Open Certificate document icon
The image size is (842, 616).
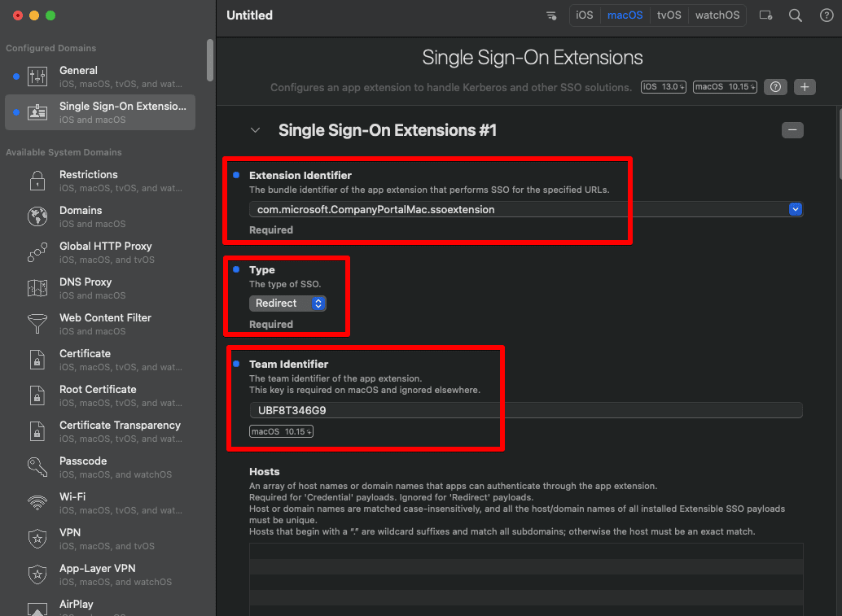pyautogui.click(x=37, y=360)
